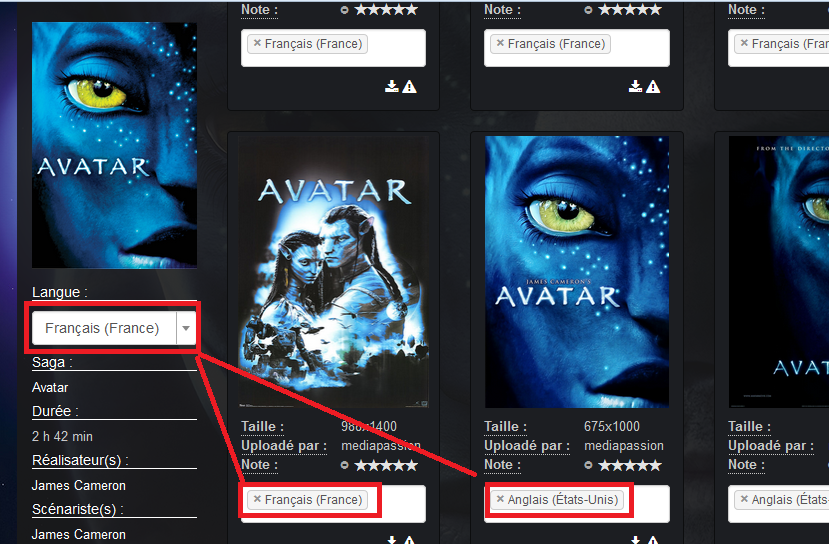Select the Français (France) language combo box
Viewport: 829px width, 544px height.
tap(114, 328)
